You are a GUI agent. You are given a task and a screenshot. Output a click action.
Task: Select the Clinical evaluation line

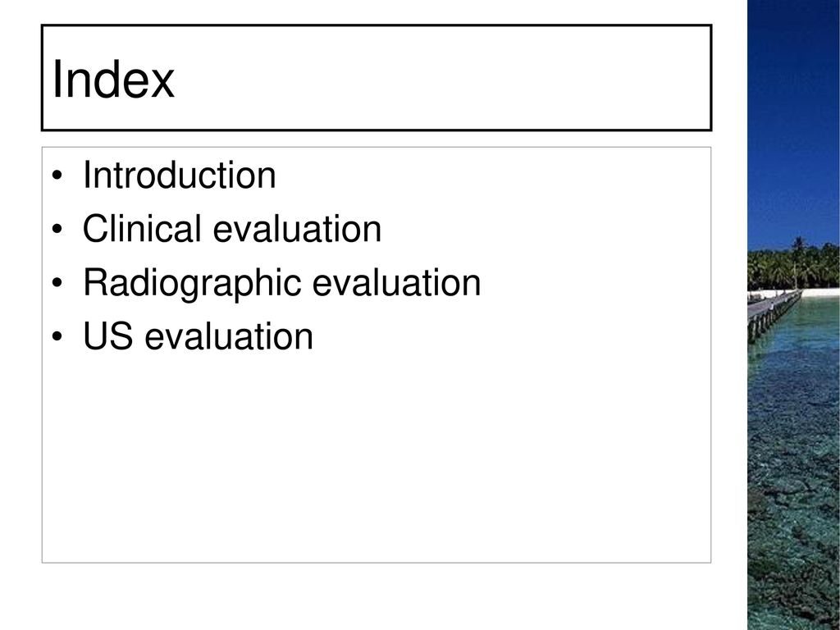[x=232, y=229]
